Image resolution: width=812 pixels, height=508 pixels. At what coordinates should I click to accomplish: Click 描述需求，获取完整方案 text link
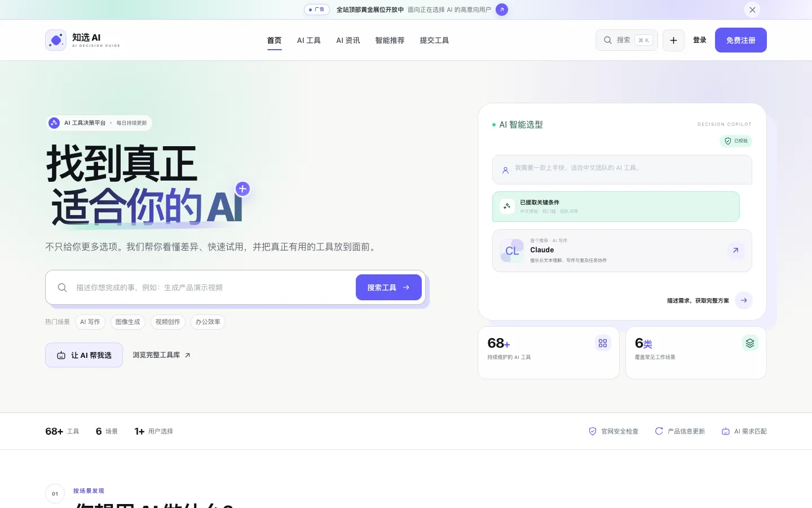pos(698,300)
